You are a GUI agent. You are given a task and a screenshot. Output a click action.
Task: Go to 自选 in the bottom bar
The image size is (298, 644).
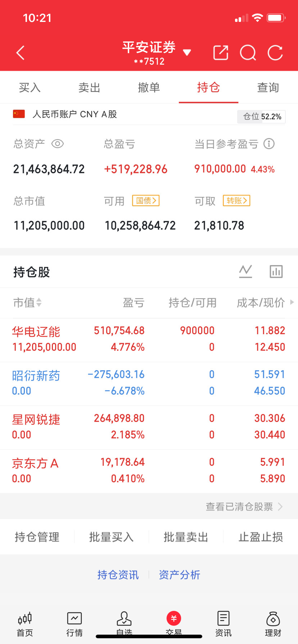coord(124,625)
